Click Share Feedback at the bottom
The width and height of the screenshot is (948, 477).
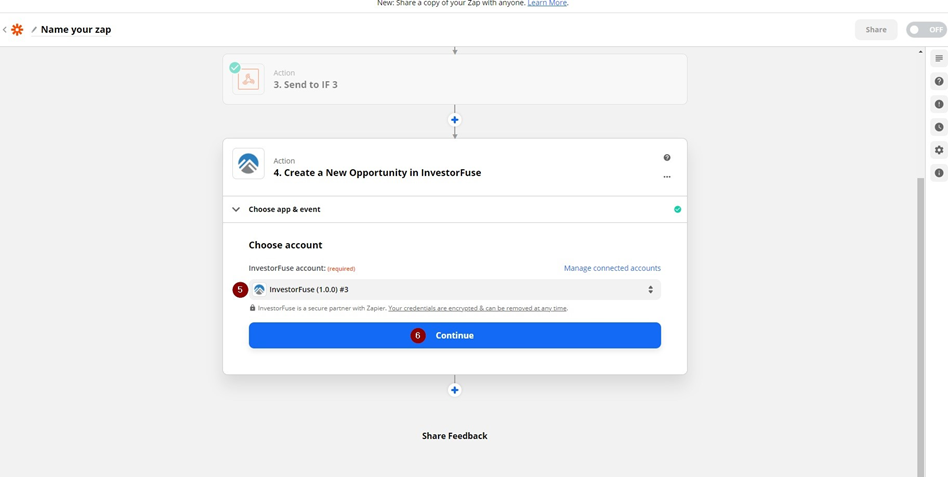coord(455,436)
